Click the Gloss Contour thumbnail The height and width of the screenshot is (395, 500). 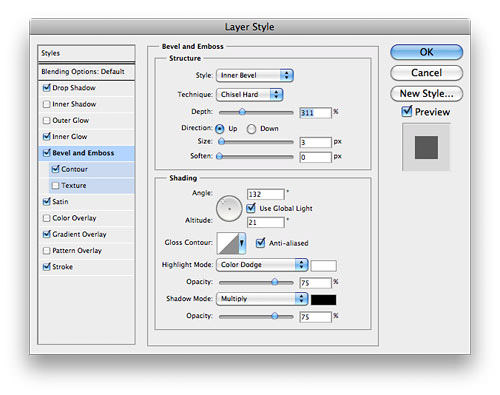click(228, 243)
